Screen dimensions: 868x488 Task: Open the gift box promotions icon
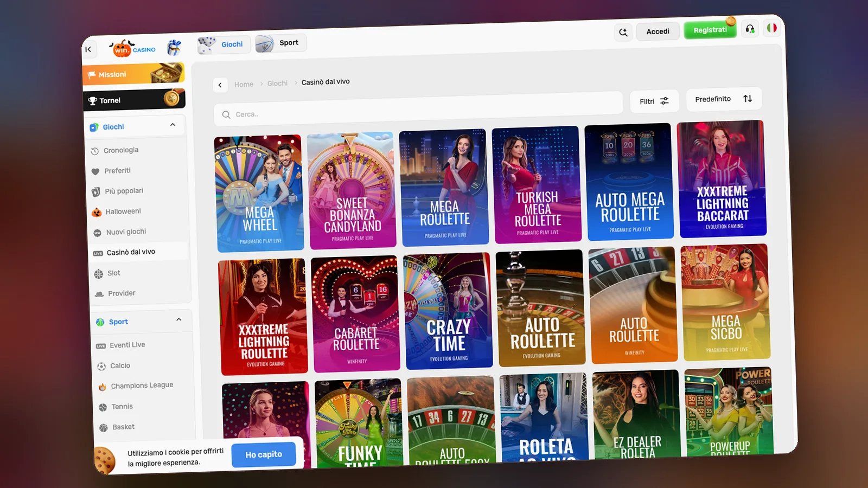pos(174,48)
